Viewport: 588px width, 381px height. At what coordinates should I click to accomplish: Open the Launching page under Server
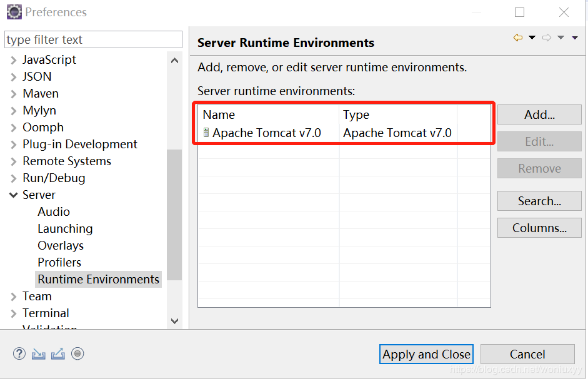(65, 228)
